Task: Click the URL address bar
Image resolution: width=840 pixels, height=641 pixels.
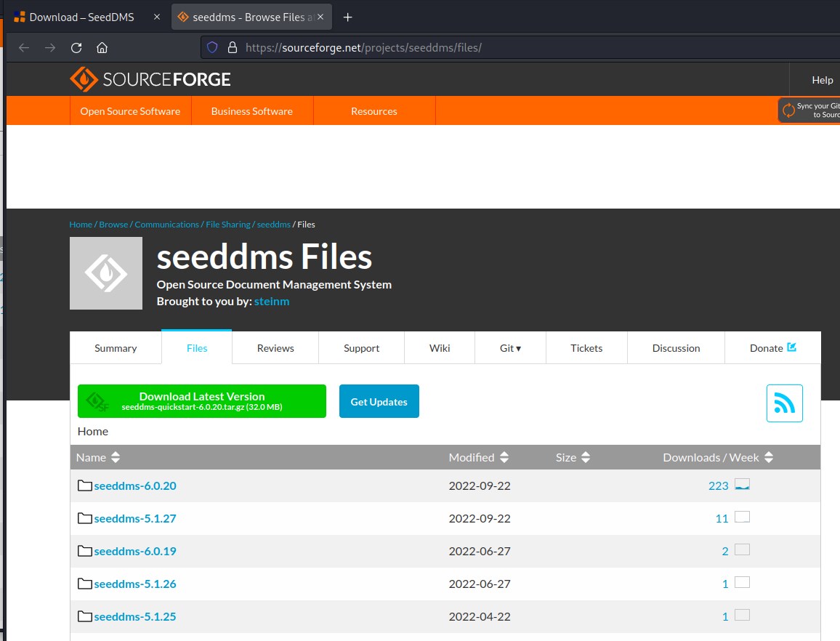Action: (x=509, y=48)
